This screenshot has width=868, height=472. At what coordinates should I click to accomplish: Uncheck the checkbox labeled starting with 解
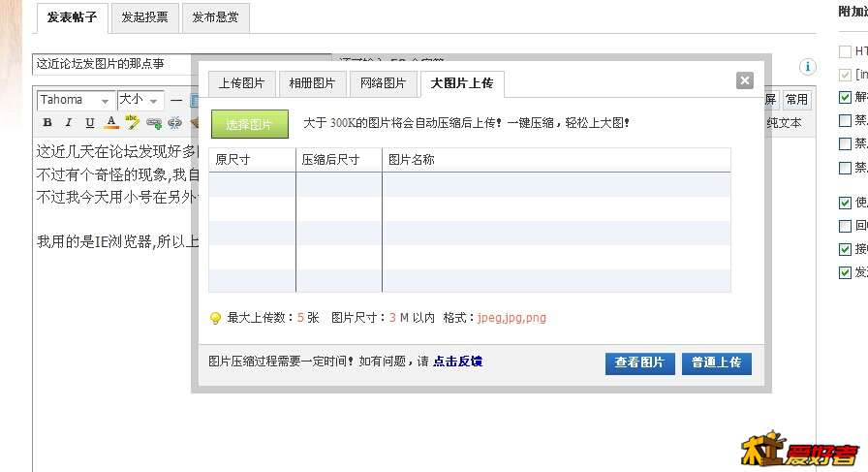pyautogui.click(x=845, y=97)
